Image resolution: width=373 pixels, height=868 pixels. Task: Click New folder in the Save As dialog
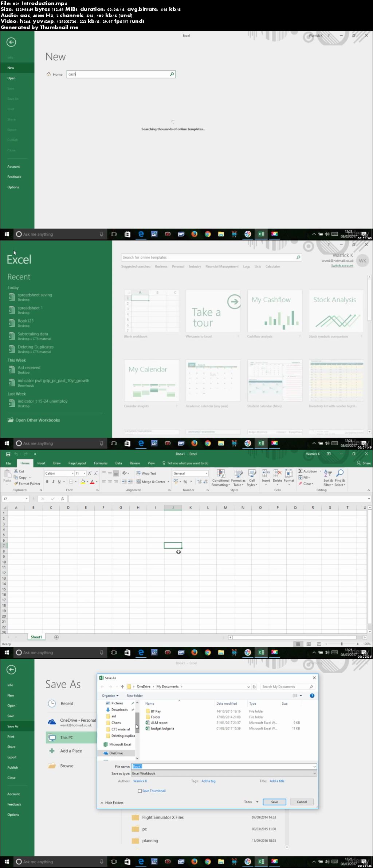(135, 696)
